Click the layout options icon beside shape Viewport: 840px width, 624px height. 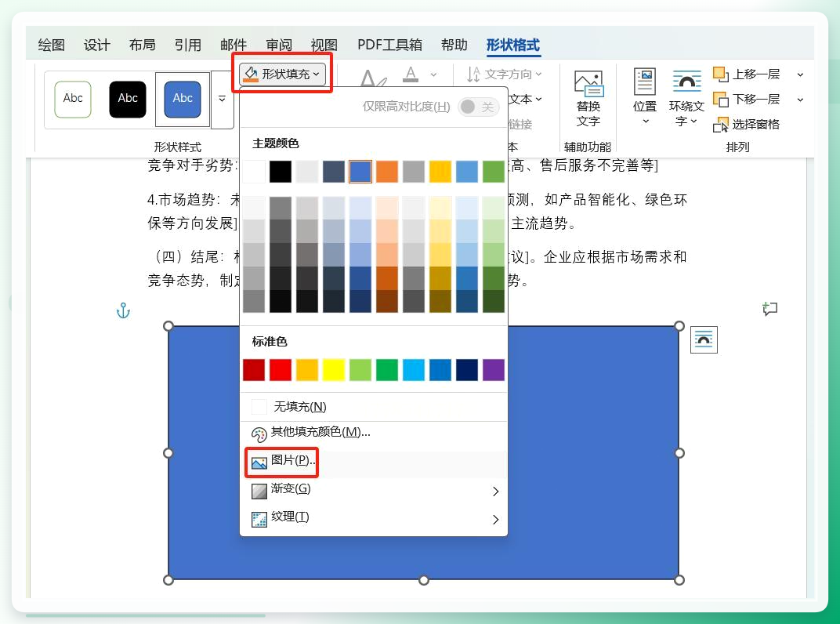click(704, 339)
